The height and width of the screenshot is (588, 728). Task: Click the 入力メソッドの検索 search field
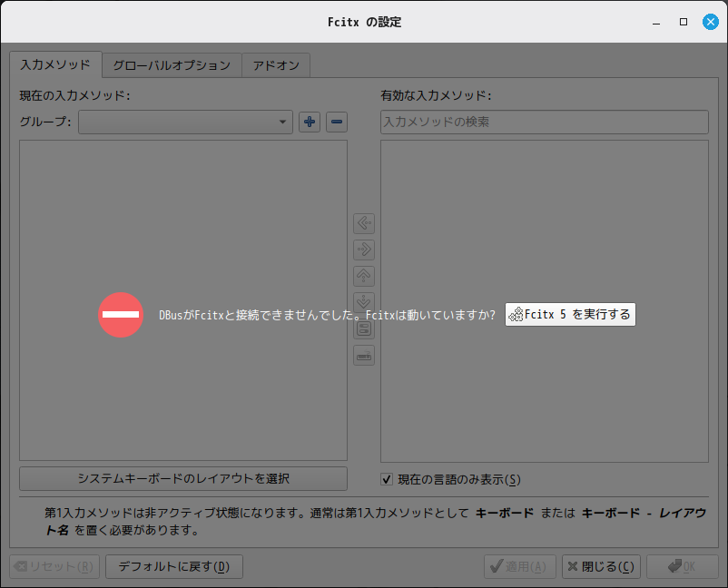click(544, 122)
